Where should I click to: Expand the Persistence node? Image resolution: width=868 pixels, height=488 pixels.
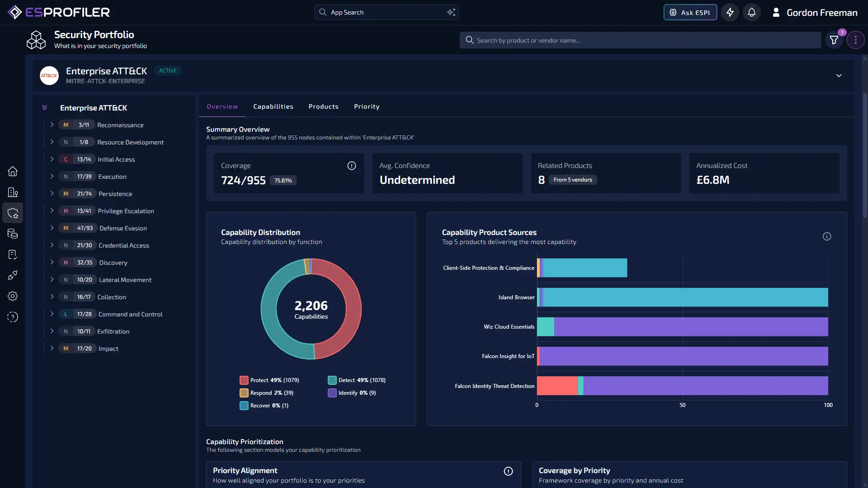coord(52,193)
